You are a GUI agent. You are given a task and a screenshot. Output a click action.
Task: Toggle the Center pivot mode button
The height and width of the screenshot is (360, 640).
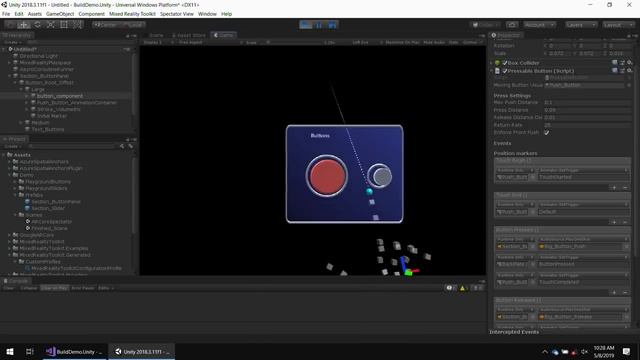[x=105, y=25]
